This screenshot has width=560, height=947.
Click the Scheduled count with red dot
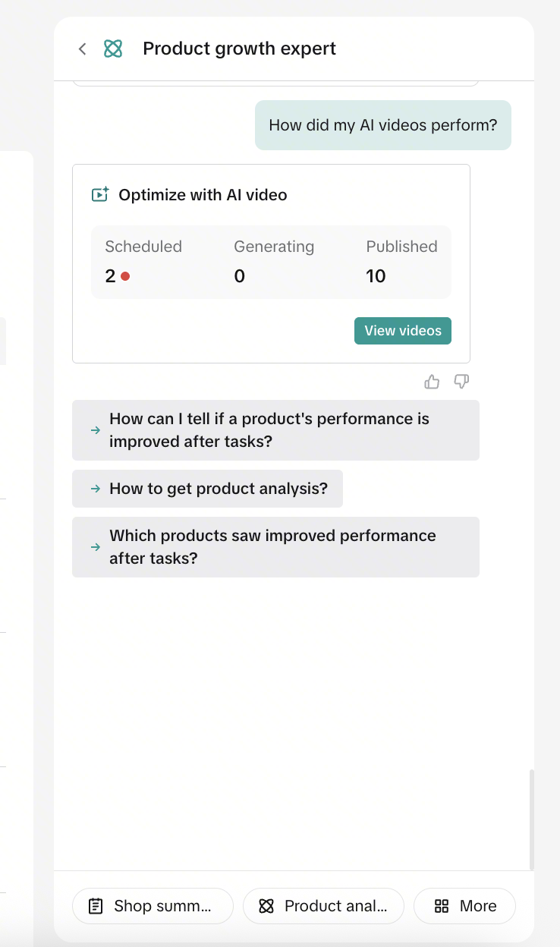[117, 276]
